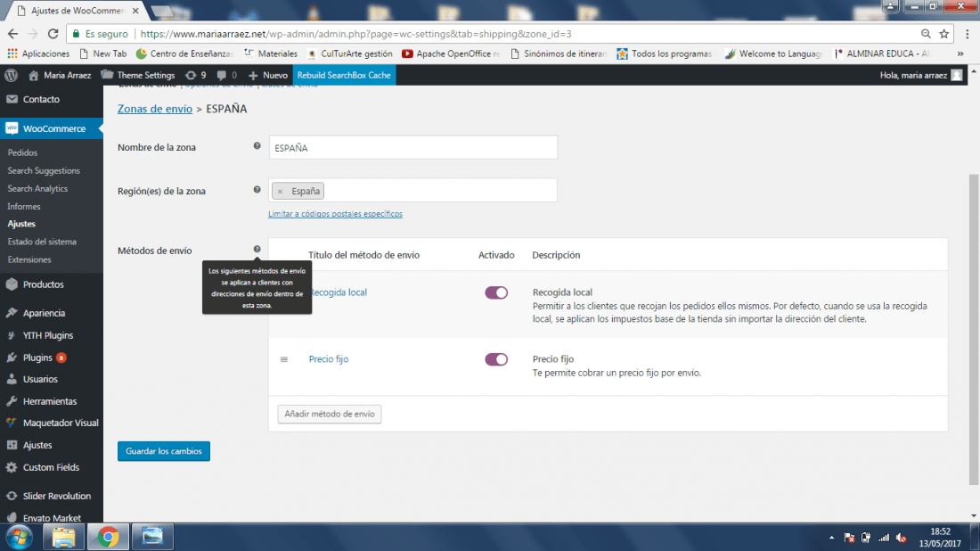This screenshot has height=551, width=980.
Task: Bookmark this page with star icon
Action: (943, 34)
